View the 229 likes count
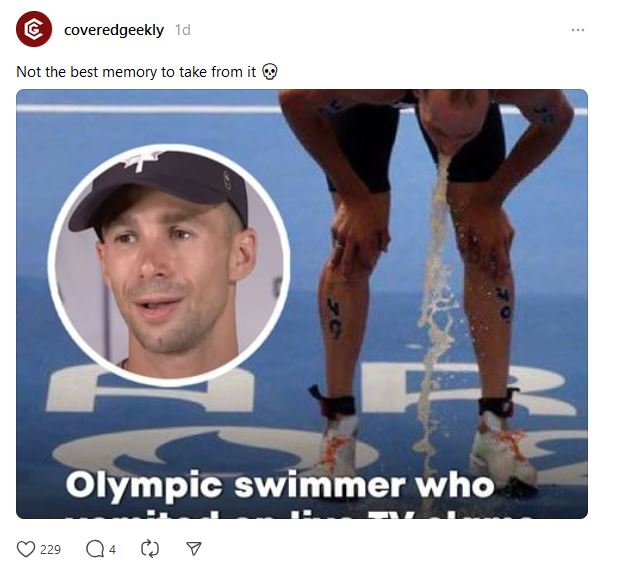This screenshot has height=573, width=639. [51, 549]
